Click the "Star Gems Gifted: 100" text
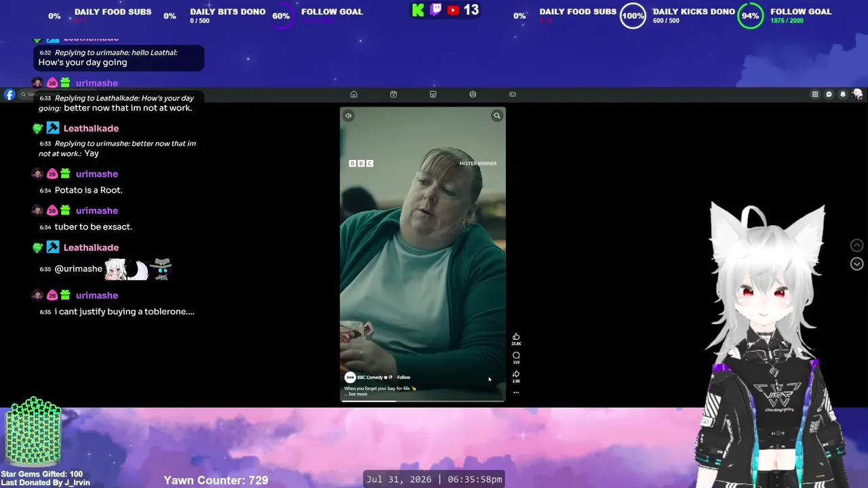This screenshot has width=868, height=488. coord(41,474)
